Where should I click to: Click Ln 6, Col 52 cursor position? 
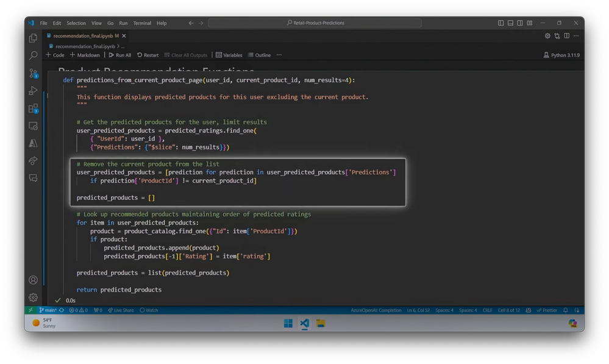(x=418, y=310)
